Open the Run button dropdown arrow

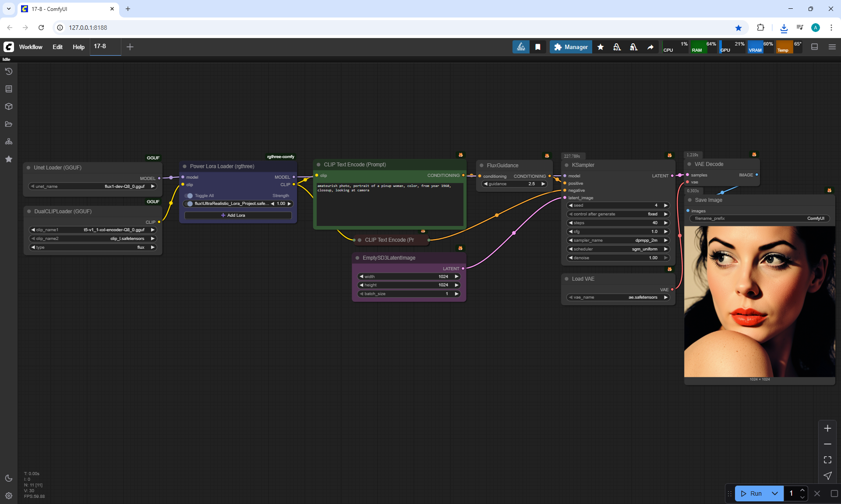pos(774,493)
